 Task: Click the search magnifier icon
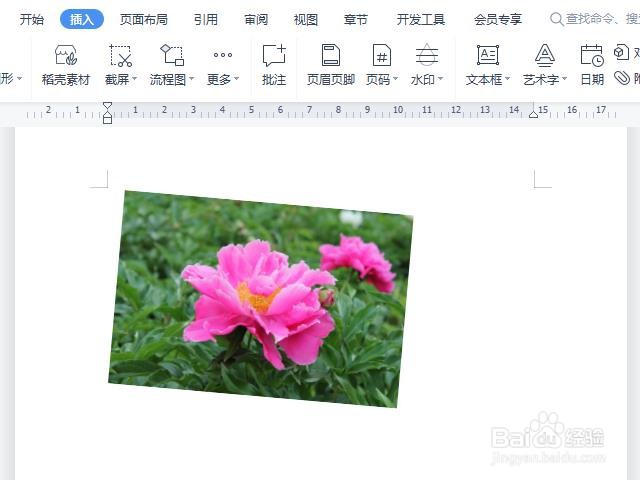556,19
